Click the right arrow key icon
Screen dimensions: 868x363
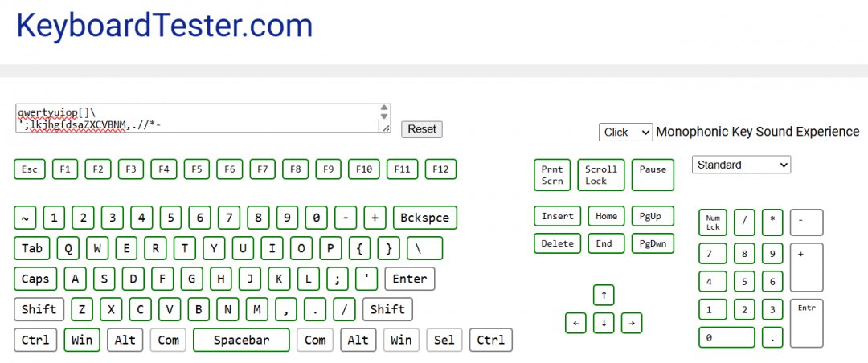(x=632, y=323)
